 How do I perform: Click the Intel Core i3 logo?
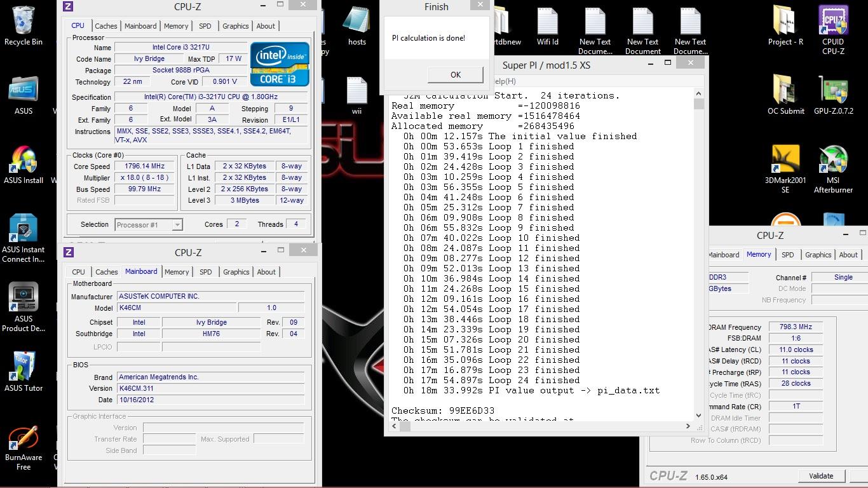coord(280,64)
